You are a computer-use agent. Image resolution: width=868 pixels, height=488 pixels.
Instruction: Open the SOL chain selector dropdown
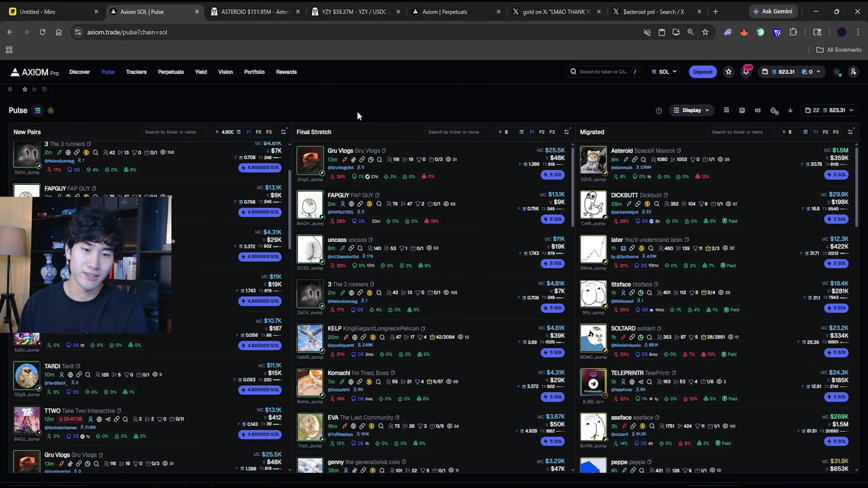(665, 72)
